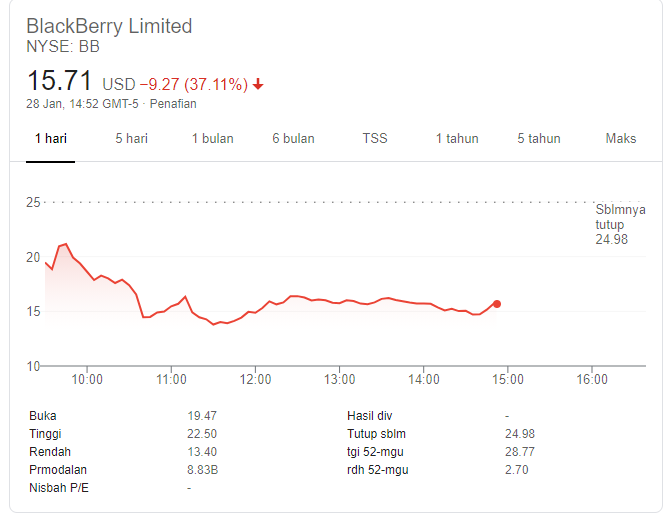This screenshot has height=513, width=667.
Task: Click the chart peak near 21
Action: (x=65, y=244)
